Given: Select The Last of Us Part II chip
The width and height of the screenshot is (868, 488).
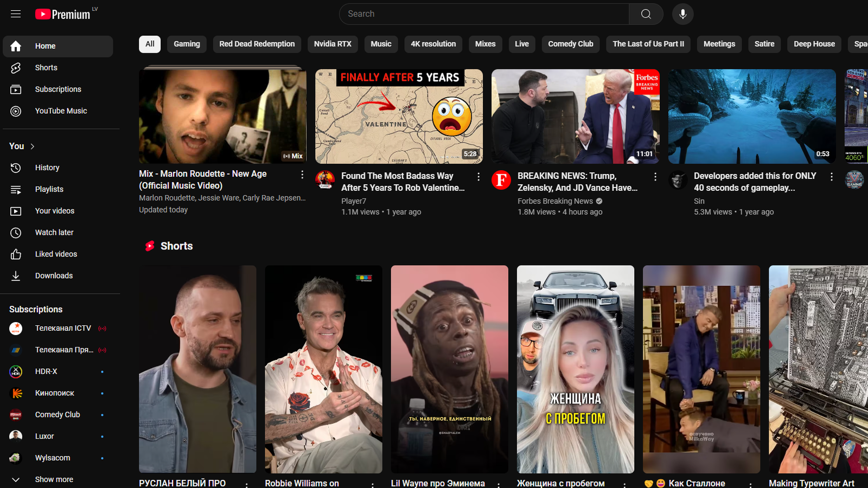Looking at the screenshot, I should point(648,44).
